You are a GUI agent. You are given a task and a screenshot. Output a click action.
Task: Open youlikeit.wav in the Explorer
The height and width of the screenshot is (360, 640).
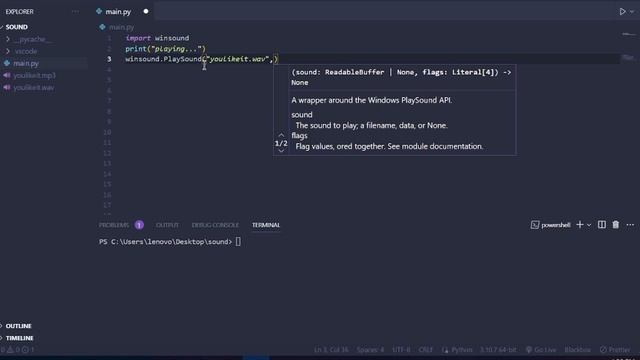(33, 88)
